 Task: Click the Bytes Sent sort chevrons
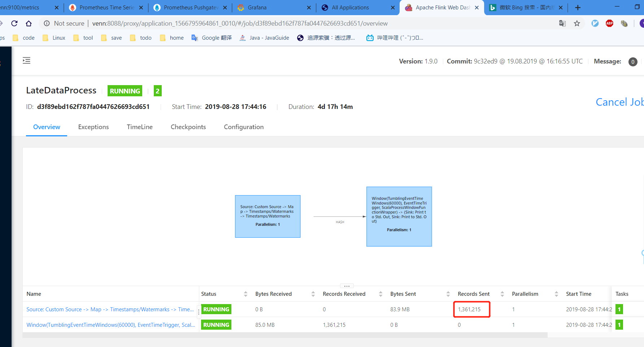click(448, 294)
